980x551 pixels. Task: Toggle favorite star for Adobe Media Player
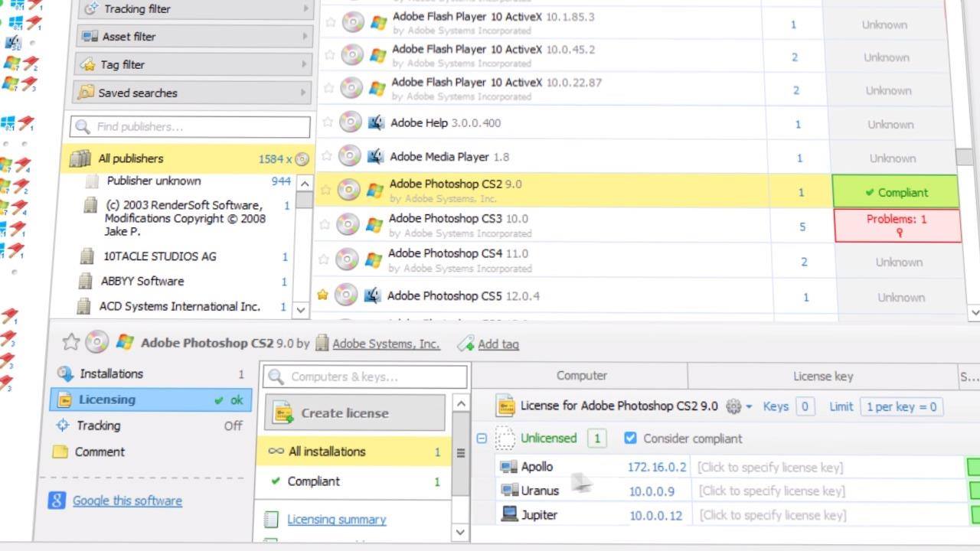click(x=327, y=157)
